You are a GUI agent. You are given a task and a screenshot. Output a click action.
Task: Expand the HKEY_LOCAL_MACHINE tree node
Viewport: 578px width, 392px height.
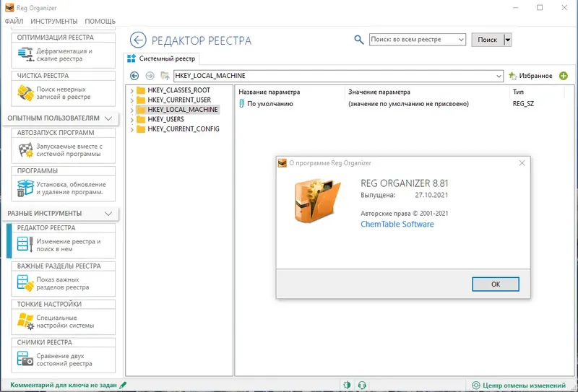point(131,110)
